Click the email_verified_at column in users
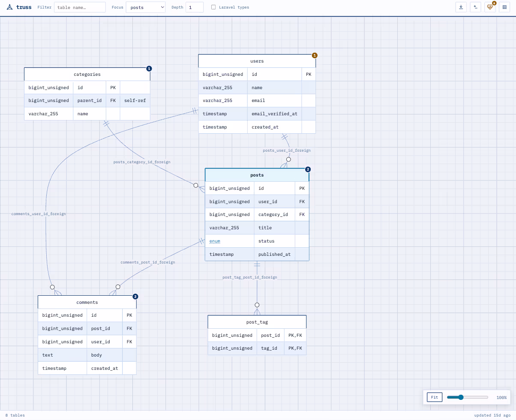 coord(274,114)
